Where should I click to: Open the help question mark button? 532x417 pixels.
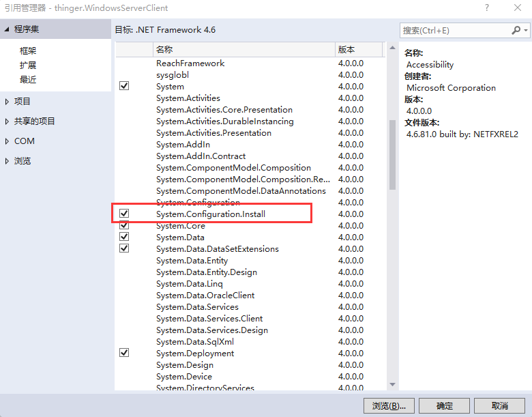487,8
